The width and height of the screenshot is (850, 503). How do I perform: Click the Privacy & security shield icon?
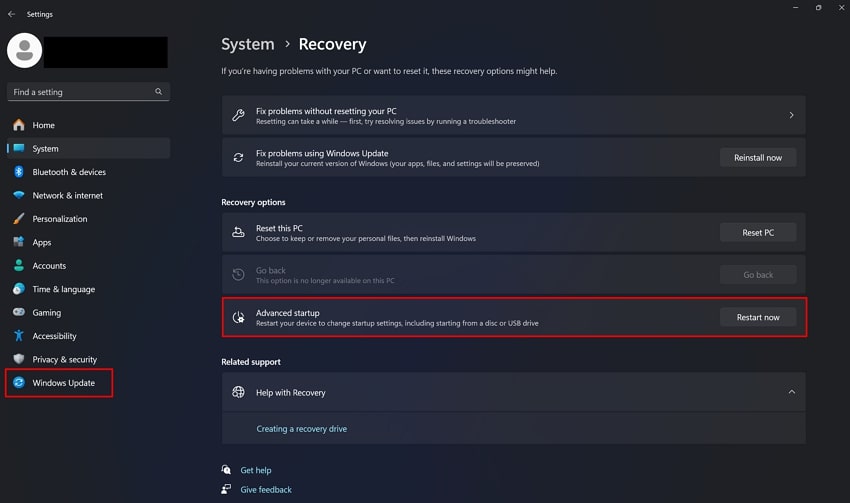click(x=18, y=359)
